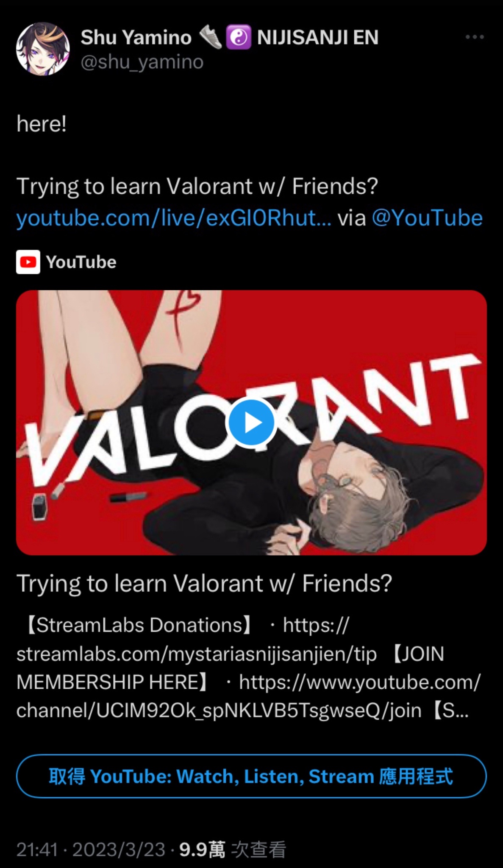View the 9.9萬 次查看 view count
This screenshot has height=868, width=503.
(233, 850)
